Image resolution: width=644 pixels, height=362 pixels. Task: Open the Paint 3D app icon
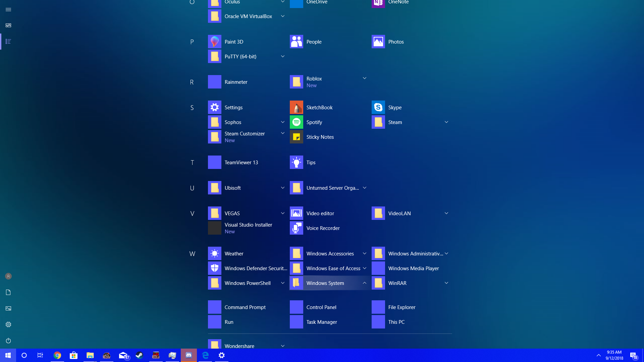(215, 42)
